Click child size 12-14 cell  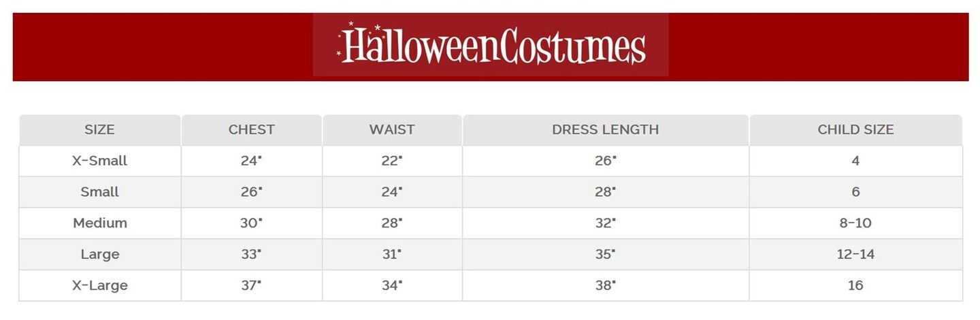(x=855, y=254)
